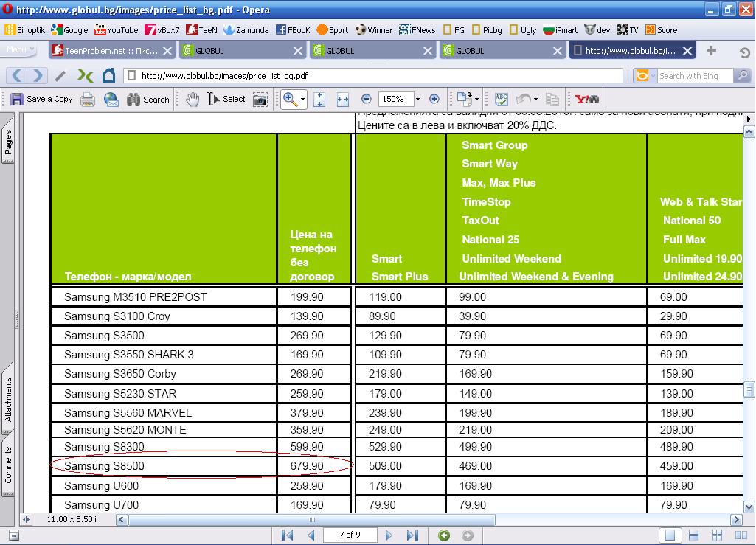Select facing pages layout view

pyautogui.click(x=741, y=535)
